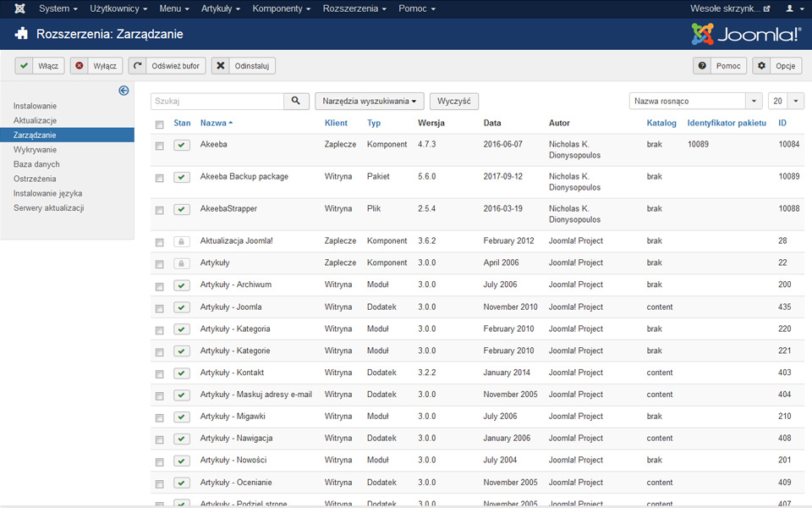Toggle status icon for Artykuły - Nowości
The height and width of the screenshot is (508, 812).
click(181, 461)
